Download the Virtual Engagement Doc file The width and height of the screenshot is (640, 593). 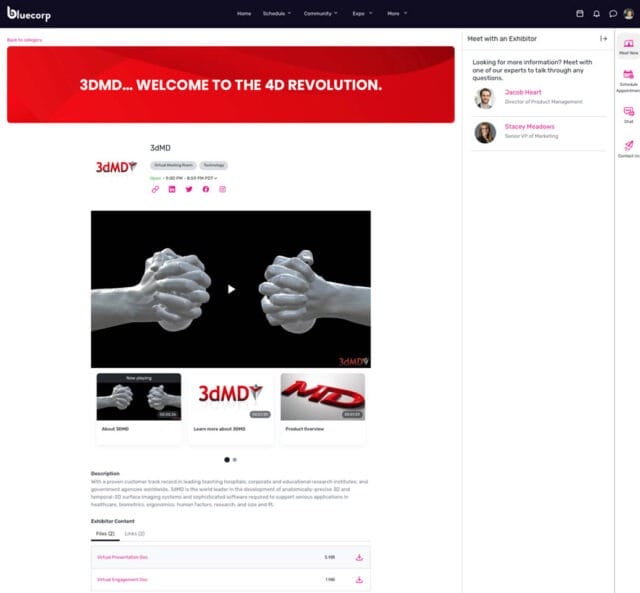[359, 580]
